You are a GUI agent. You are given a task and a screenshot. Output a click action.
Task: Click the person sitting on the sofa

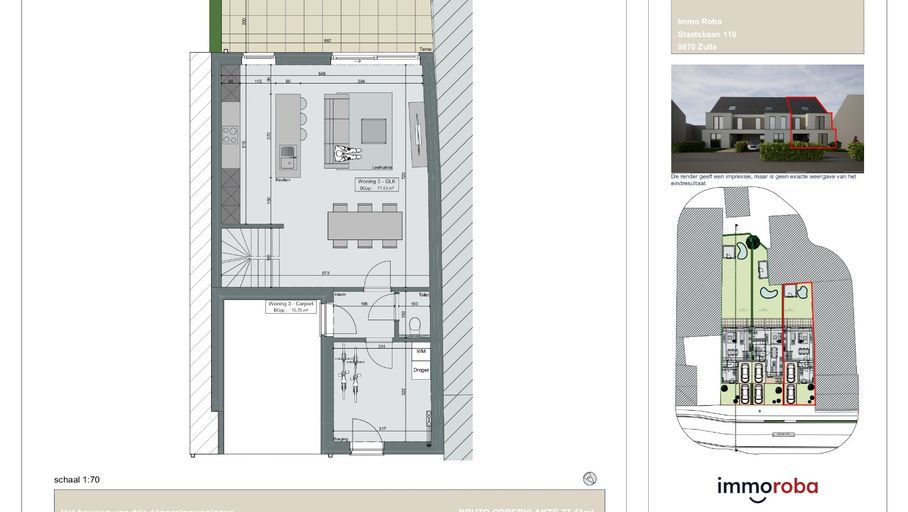pos(348,153)
